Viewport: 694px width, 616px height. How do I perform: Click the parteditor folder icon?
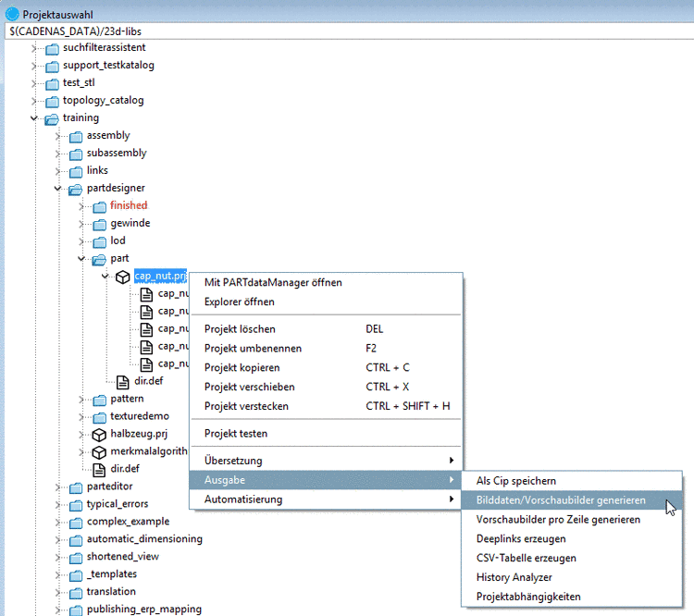coord(76,487)
